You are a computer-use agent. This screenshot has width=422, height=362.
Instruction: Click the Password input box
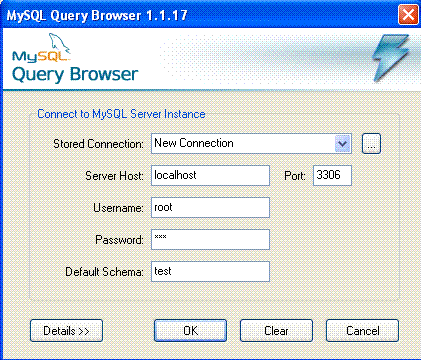(210, 239)
